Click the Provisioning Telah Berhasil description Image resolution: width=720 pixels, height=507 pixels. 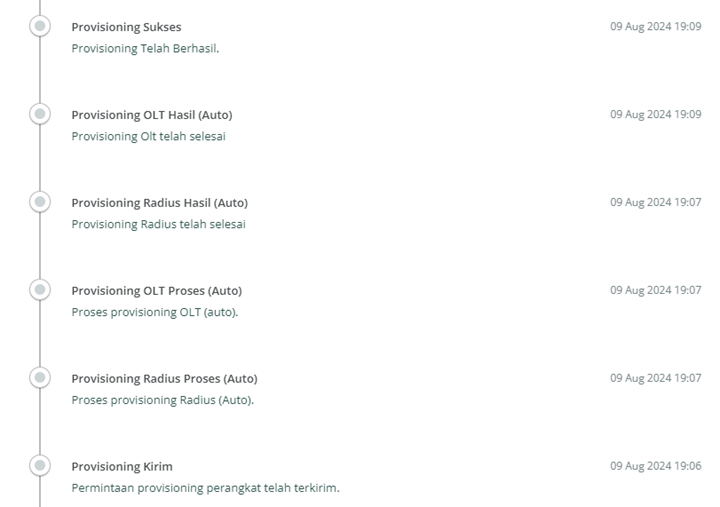[145, 49]
